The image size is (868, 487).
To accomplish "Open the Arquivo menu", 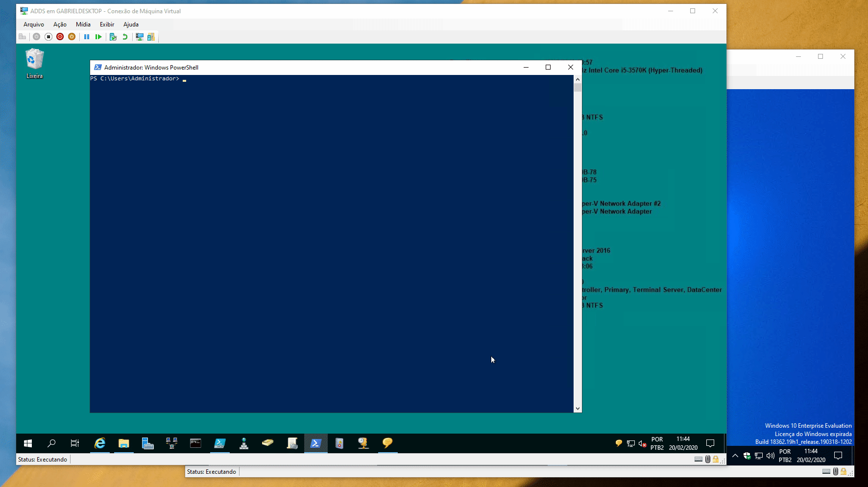I will pos(33,24).
